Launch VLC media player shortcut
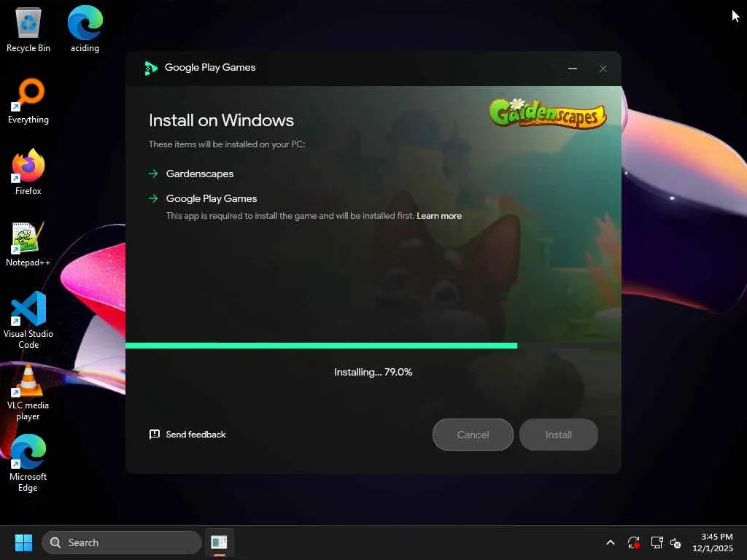747x560 pixels. tap(28, 392)
